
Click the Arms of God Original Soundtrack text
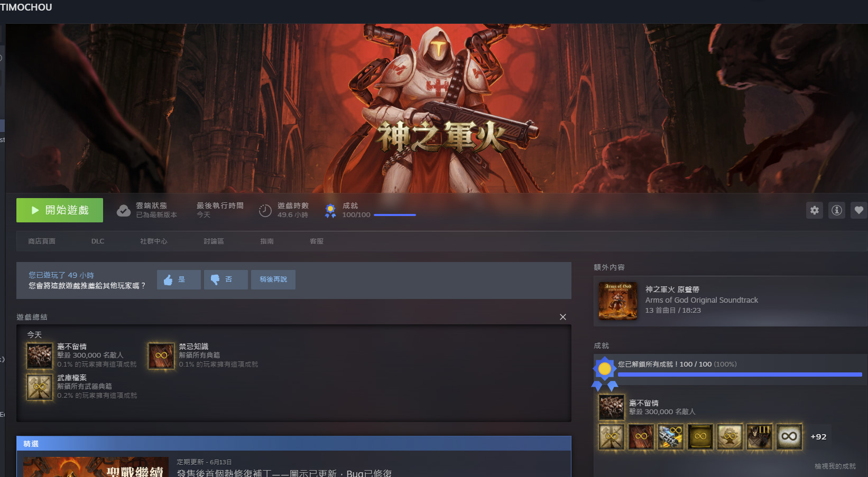click(x=701, y=300)
